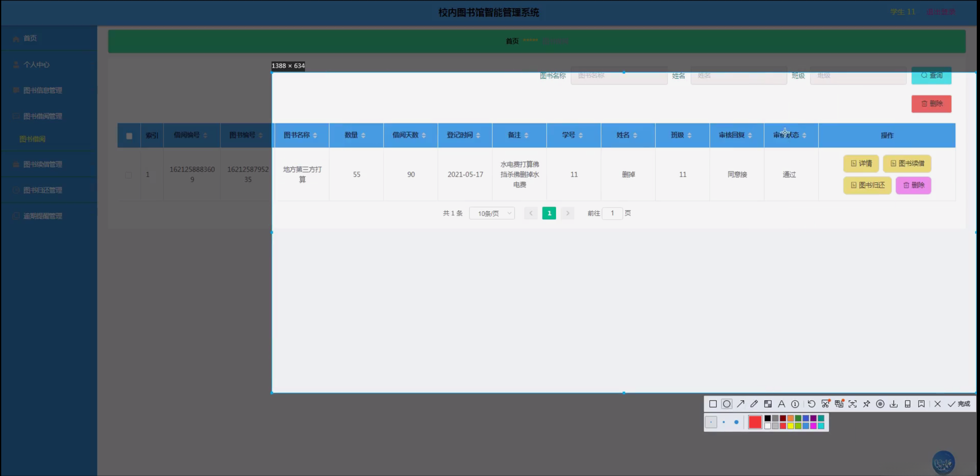
Task: Pin the screenshot to screen
Action: pos(866,404)
